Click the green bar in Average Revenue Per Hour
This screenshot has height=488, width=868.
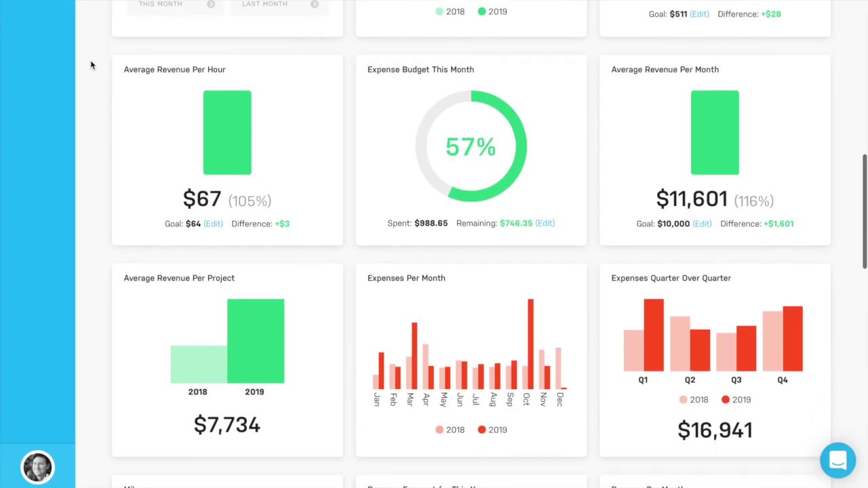pos(227,132)
